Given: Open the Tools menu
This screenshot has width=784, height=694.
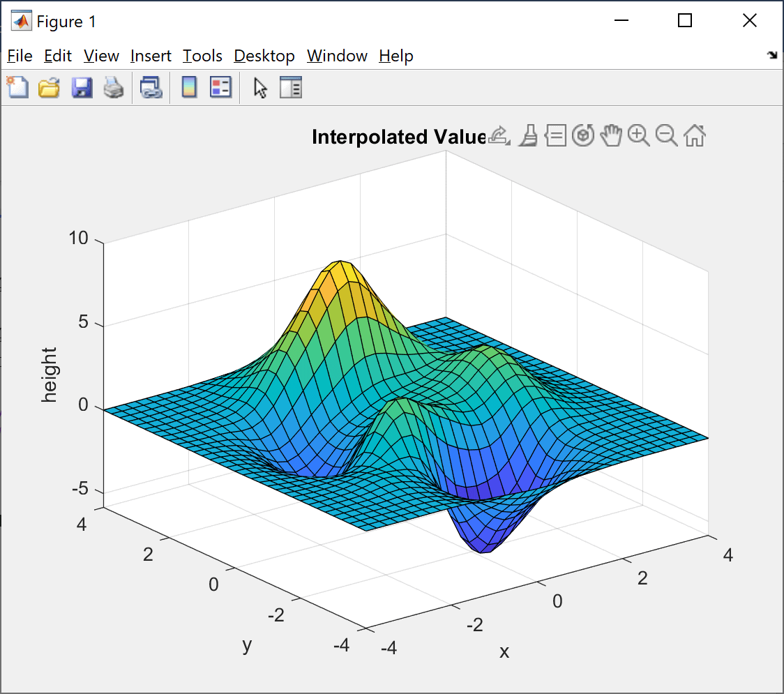Looking at the screenshot, I should tap(202, 56).
